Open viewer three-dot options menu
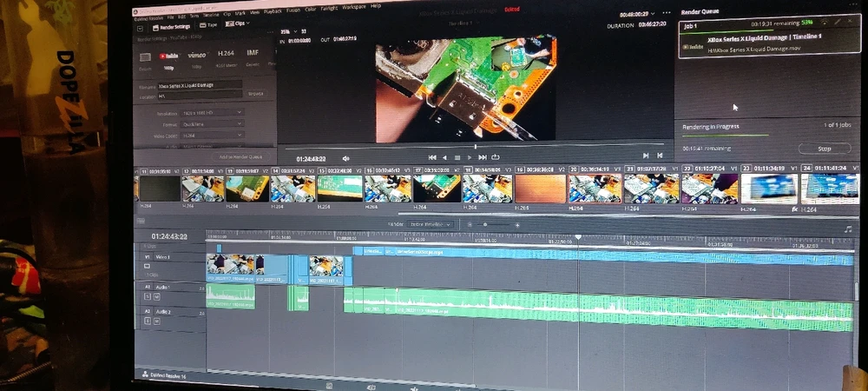This screenshot has width=868, height=391. (666, 13)
